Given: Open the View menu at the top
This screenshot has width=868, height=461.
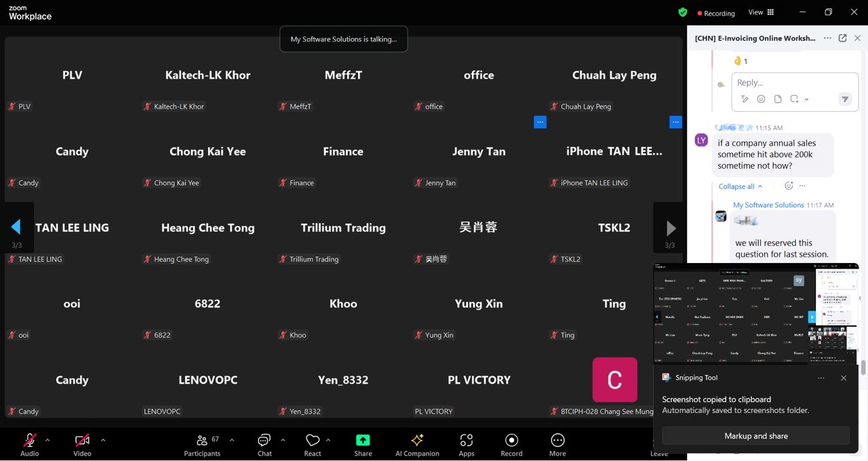Looking at the screenshot, I should tap(761, 12).
